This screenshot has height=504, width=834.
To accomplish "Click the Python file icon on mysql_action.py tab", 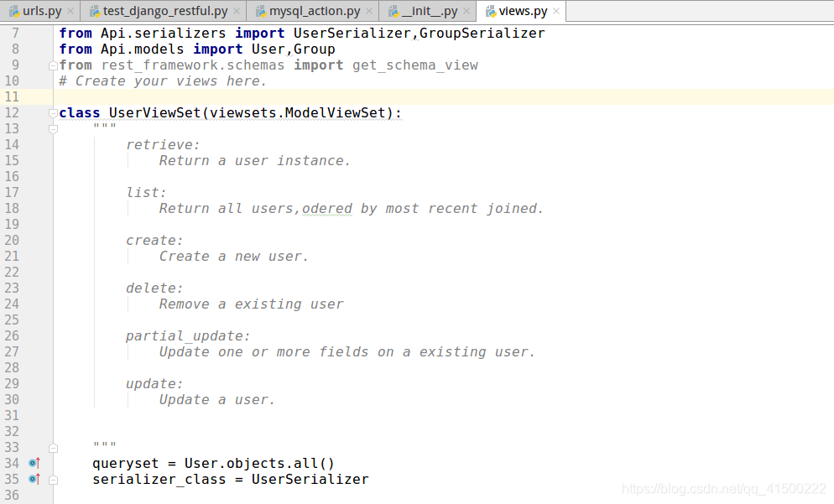I will coord(261,11).
